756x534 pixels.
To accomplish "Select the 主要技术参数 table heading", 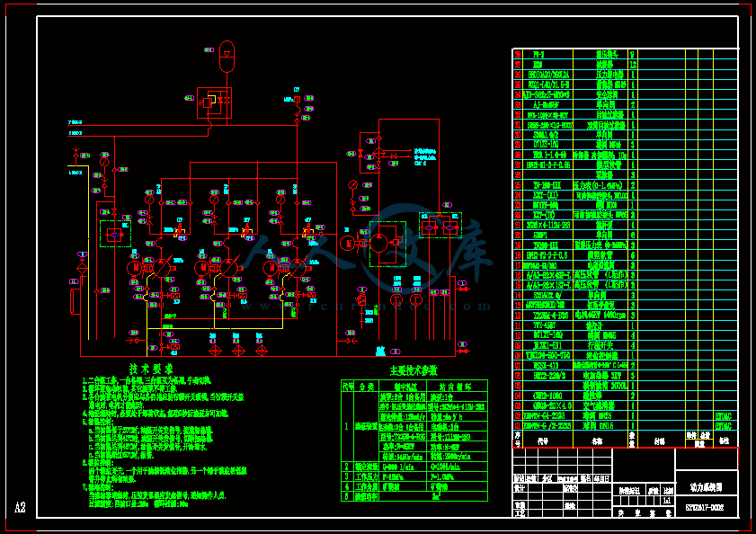I will tap(414, 370).
